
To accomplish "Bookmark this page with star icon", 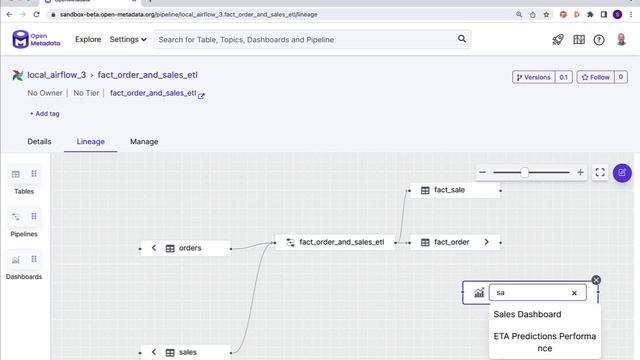I will 546,15.
